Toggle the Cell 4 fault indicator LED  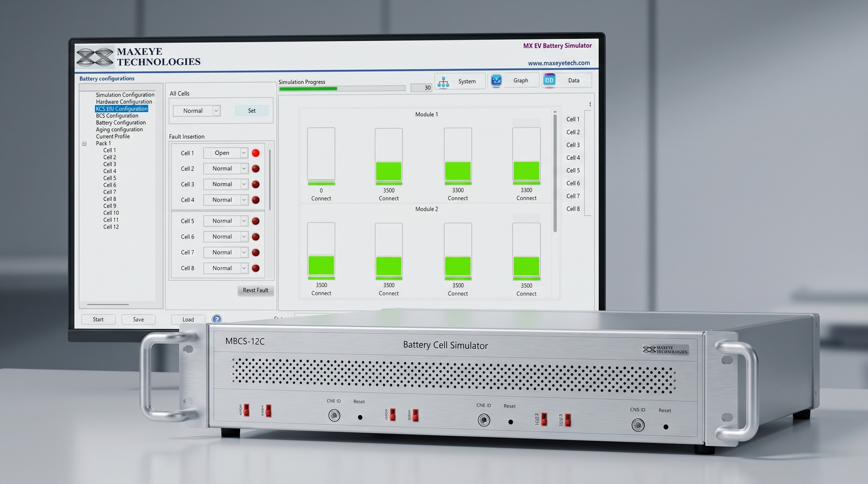[256, 200]
